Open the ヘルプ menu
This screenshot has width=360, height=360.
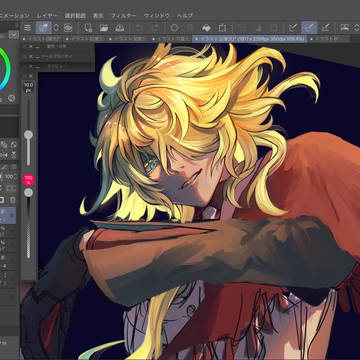pyautogui.click(x=185, y=16)
